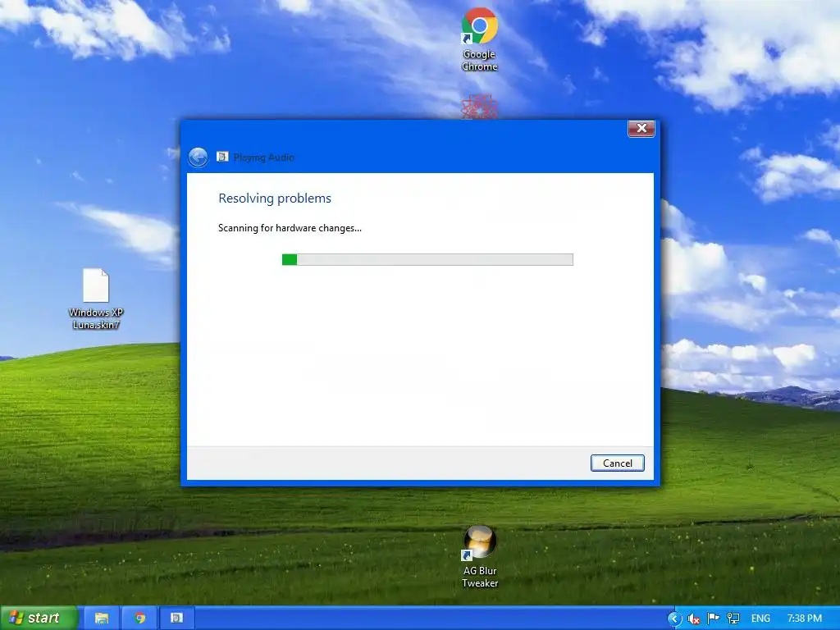Image resolution: width=840 pixels, height=630 pixels.
Task: Open the Action Center flag icon
Action: [713, 619]
